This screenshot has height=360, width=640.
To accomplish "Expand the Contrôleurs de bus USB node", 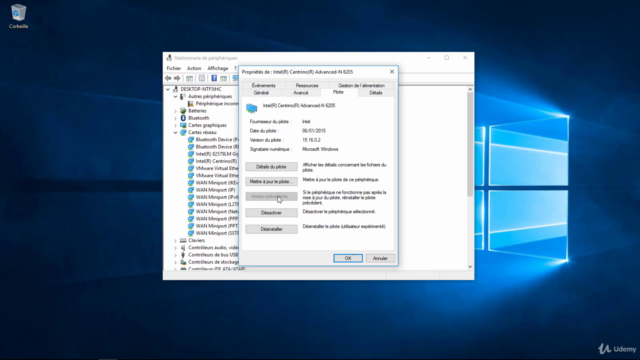I will pyautogui.click(x=175, y=255).
